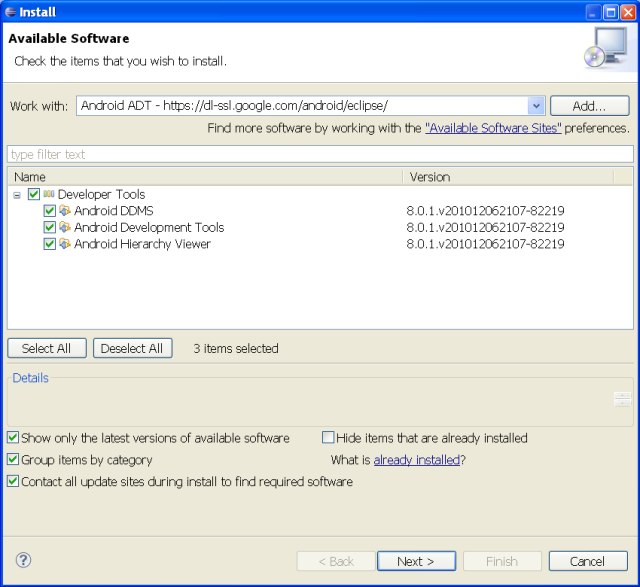Click the Cancel button
Image resolution: width=640 pixels, height=587 pixels.
tap(588, 561)
